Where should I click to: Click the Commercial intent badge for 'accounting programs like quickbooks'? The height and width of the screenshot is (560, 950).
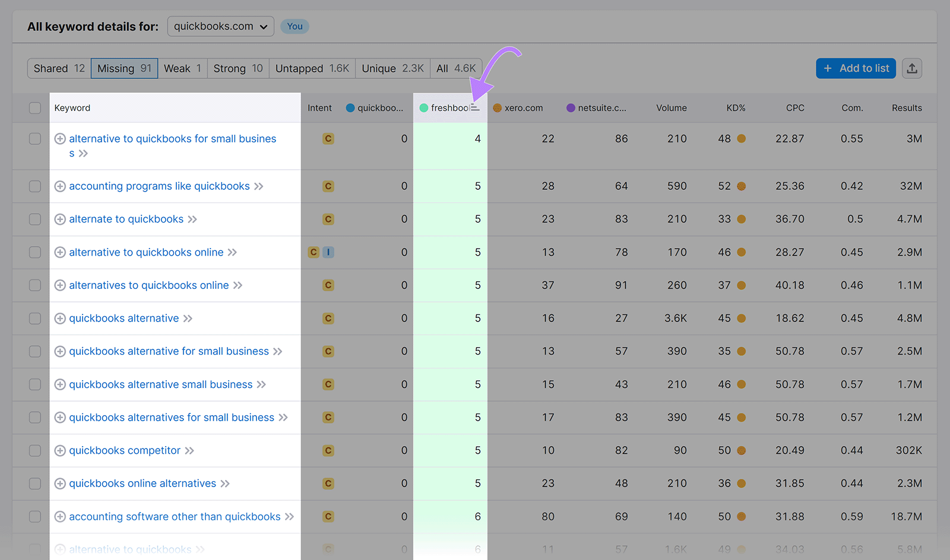(x=328, y=186)
